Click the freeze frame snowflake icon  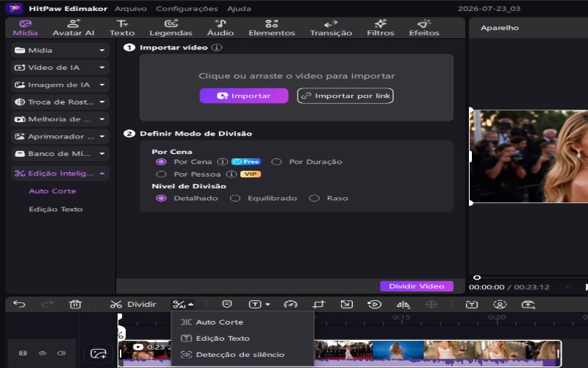click(x=431, y=305)
